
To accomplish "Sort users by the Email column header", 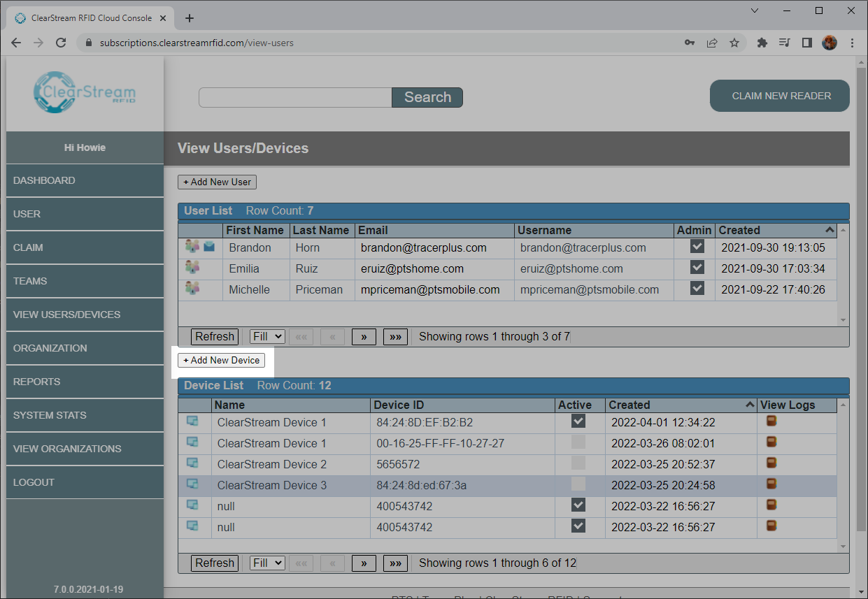I will click(x=434, y=230).
